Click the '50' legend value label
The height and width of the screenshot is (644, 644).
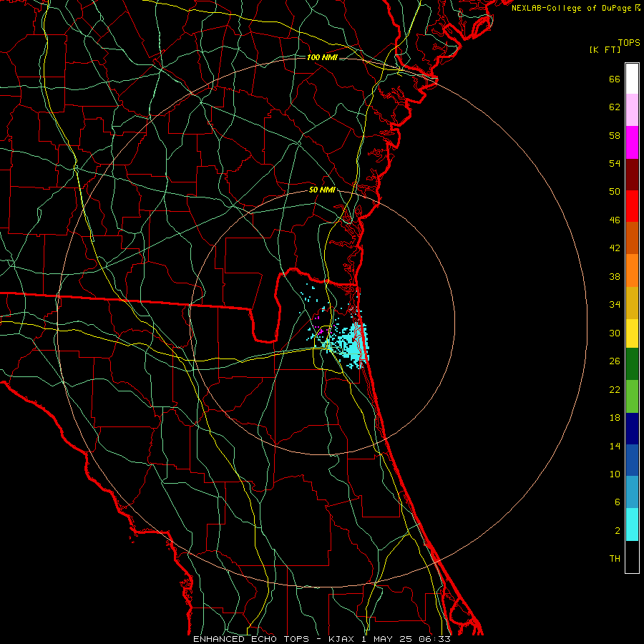tap(615, 192)
